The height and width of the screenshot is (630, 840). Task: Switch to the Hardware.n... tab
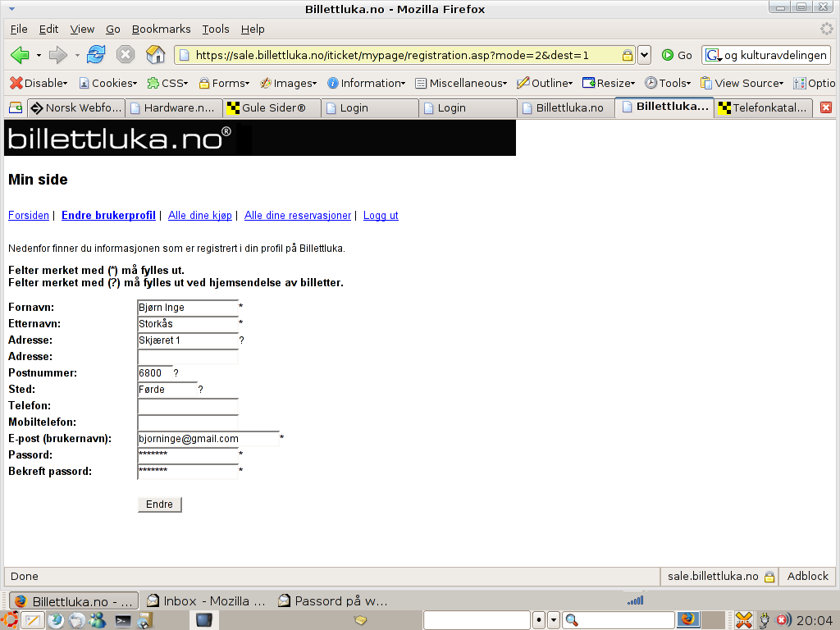(x=174, y=107)
